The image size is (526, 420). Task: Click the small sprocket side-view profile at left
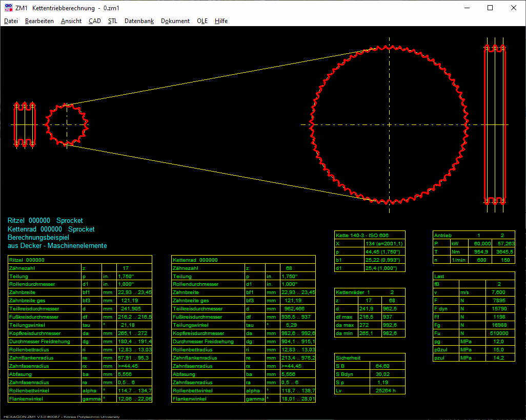coord(25,124)
